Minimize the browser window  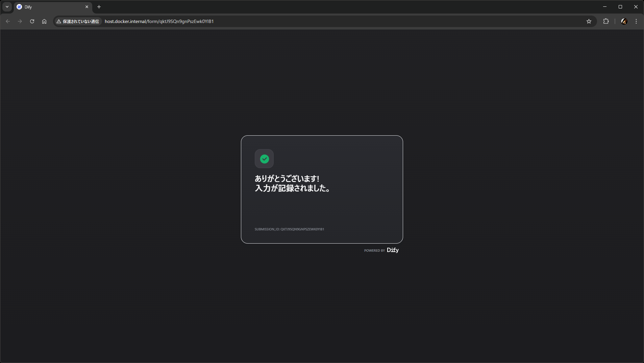[x=605, y=7]
